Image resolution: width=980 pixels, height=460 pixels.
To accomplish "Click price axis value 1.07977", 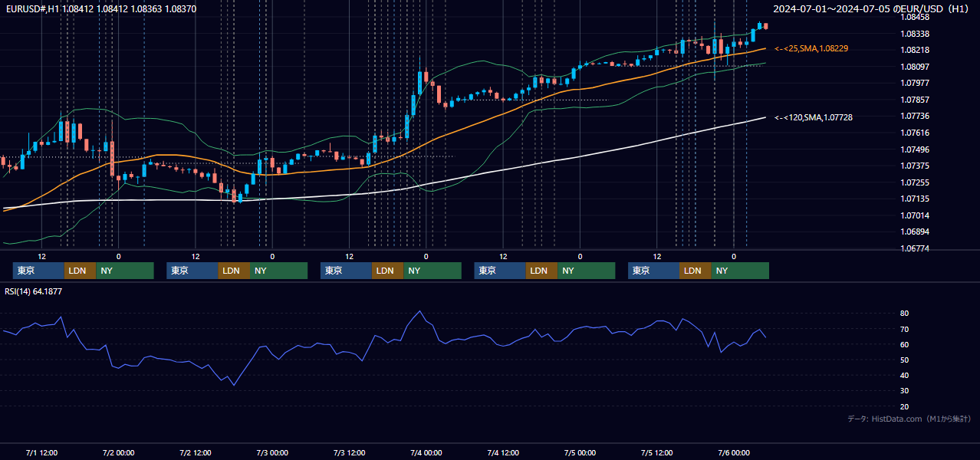I will 915,83.
